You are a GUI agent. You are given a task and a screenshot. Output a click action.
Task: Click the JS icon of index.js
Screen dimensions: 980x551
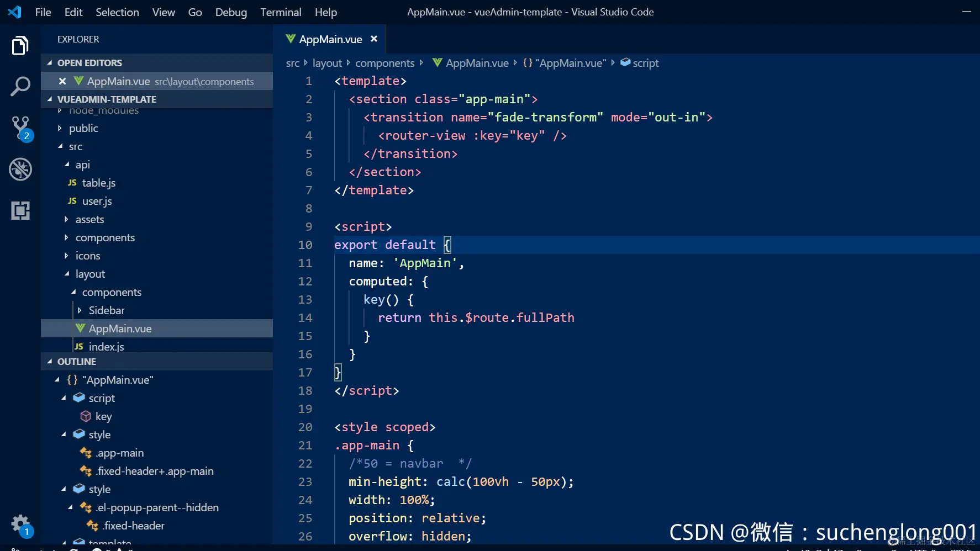tap(79, 347)
